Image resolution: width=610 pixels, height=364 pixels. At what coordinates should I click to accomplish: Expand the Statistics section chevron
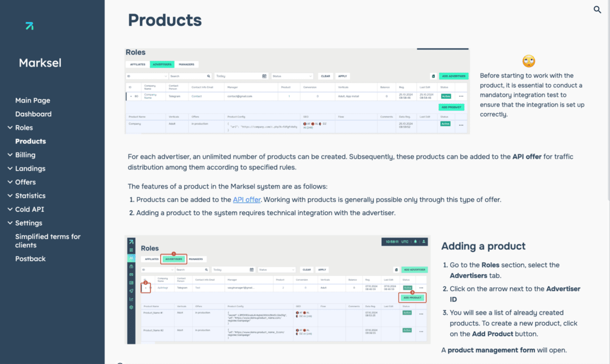(10, 196)
